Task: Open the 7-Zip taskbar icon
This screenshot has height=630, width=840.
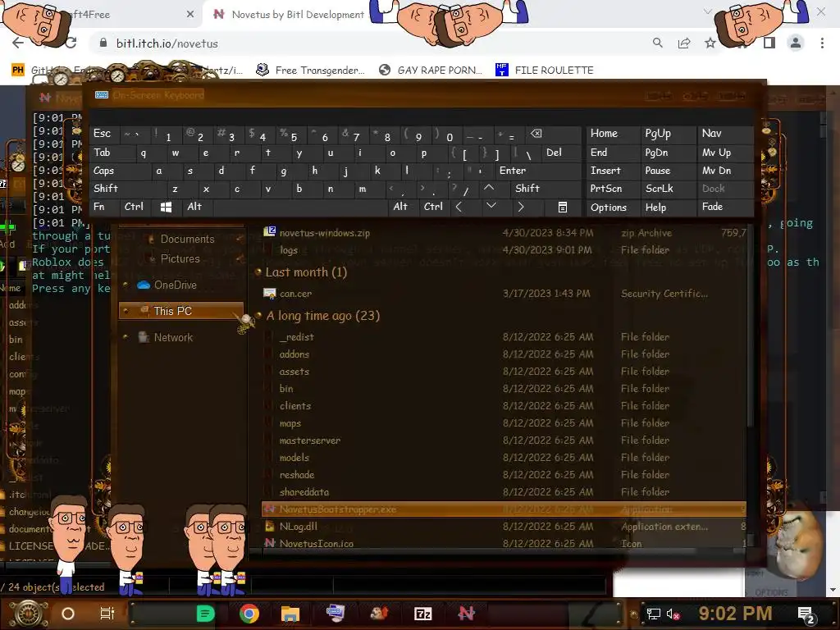Action: [x=422, y=614]
